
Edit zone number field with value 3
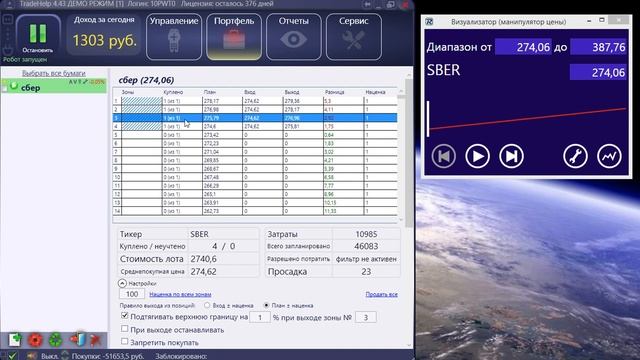click(366, 317)
